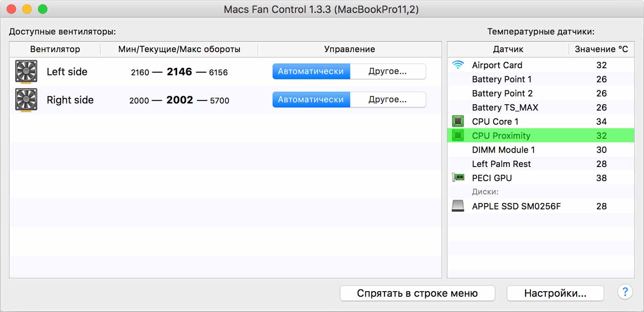Set Right side fan to Автоматически
The image size is (644, 312).
311,100
